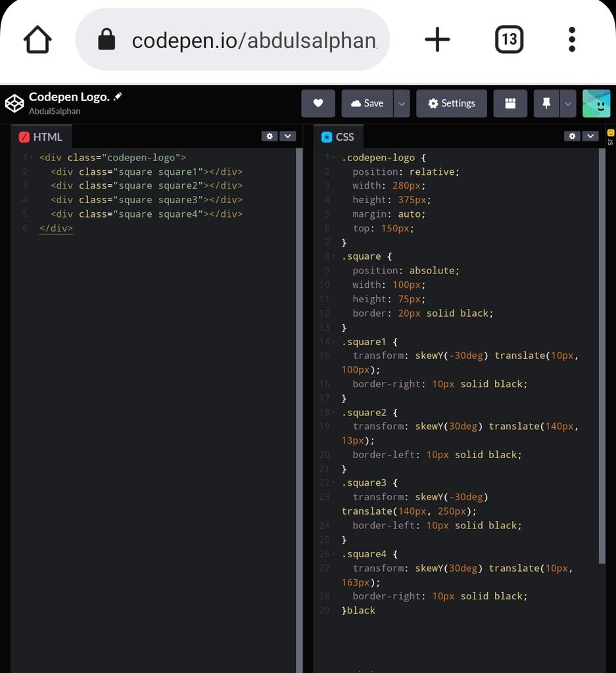Screen dimensions: 616x673
Task: Click the CSS asterisk icon on CSS tab
Action: tap(327, 137)
